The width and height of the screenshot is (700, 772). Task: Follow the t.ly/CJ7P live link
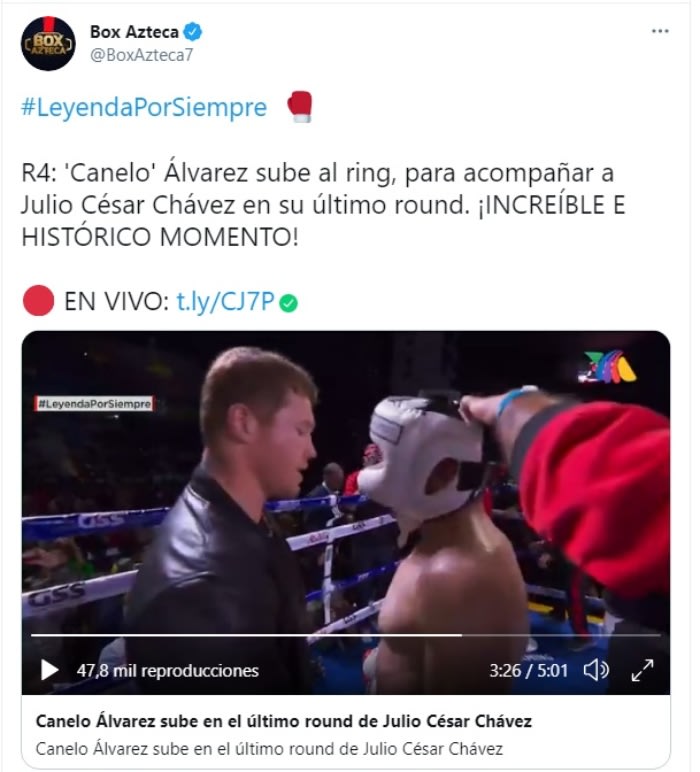pos(225,301)
